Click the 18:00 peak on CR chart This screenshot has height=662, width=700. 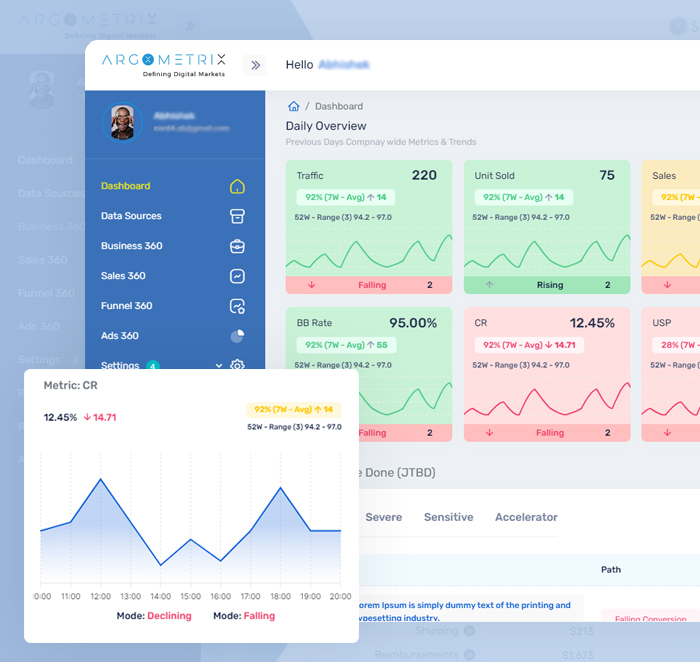pos(280,488)
